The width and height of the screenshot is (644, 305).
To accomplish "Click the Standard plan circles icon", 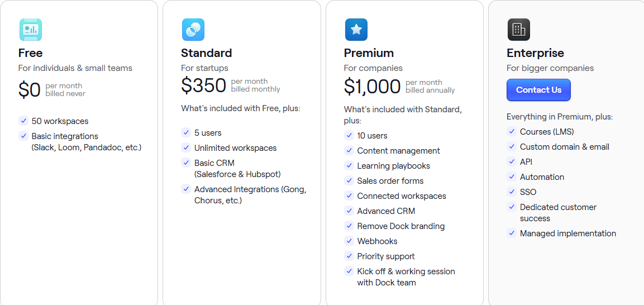I will pos(193,30).
